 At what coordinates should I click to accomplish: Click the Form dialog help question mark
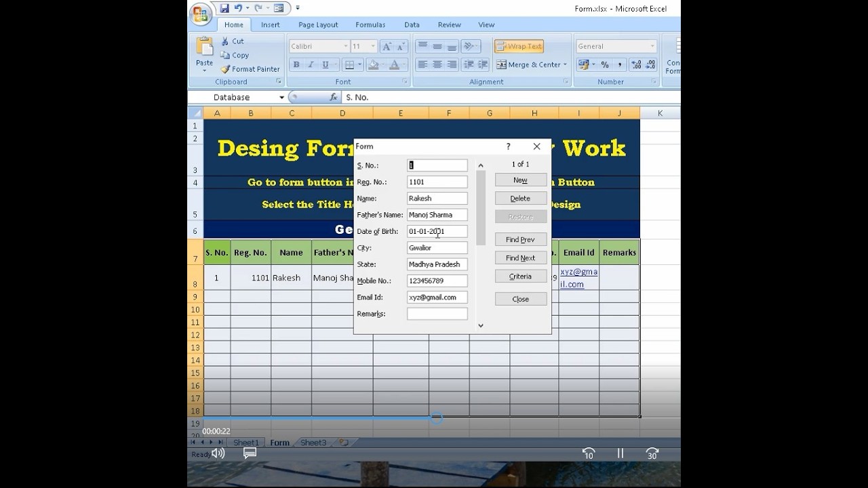(508, 146)
